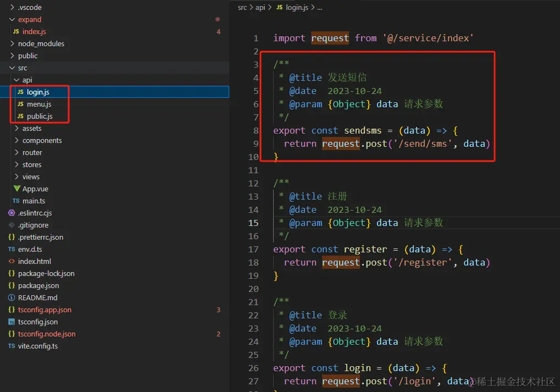
Task: Click '@/service/index' import path
Action: point(428,38)
